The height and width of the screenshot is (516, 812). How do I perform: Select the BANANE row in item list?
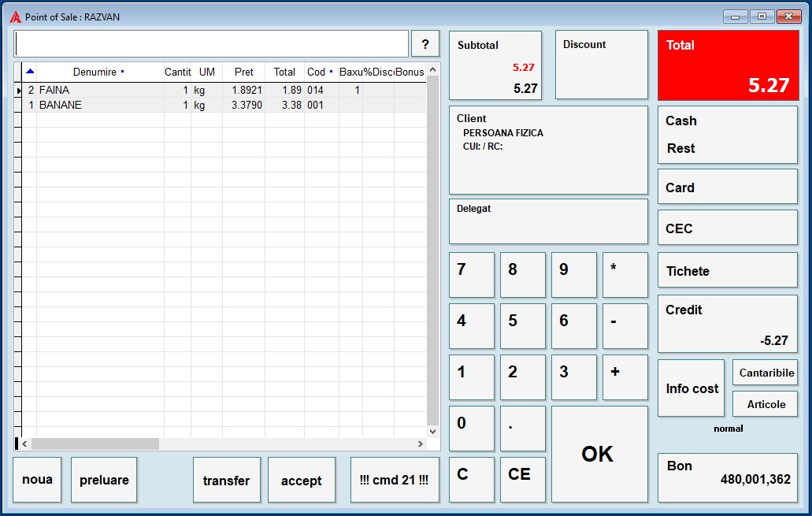pos(224,105)
